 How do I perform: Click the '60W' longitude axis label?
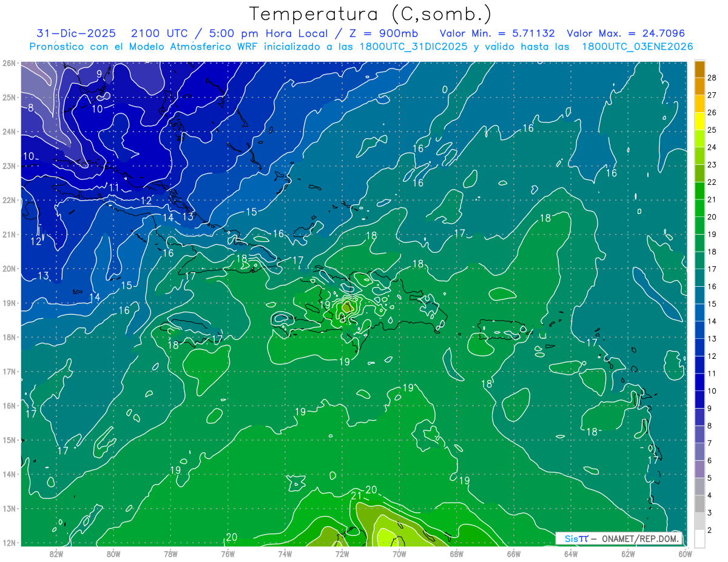(x=686, y=554)
